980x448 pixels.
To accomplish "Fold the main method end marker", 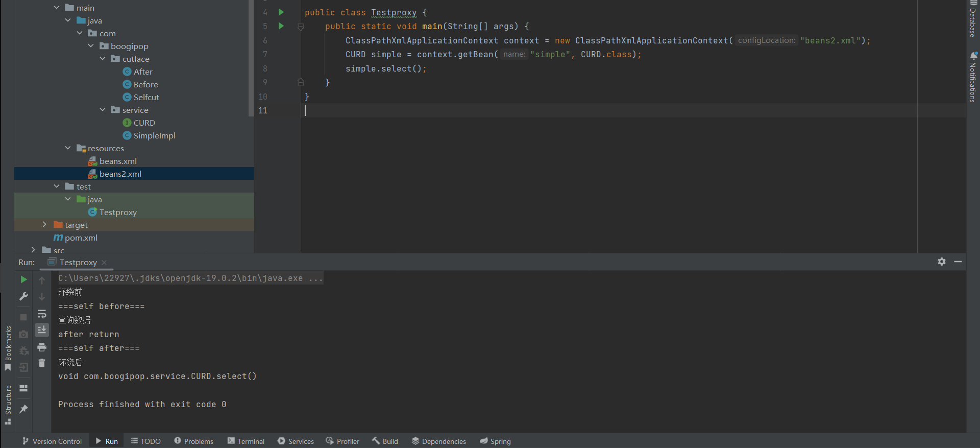I will (x=301, y=82).
